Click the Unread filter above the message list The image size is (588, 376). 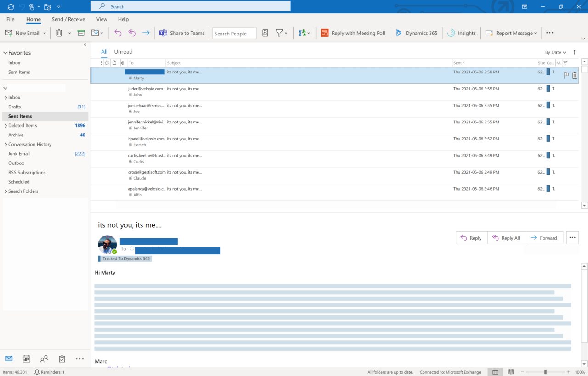[123, 51]
